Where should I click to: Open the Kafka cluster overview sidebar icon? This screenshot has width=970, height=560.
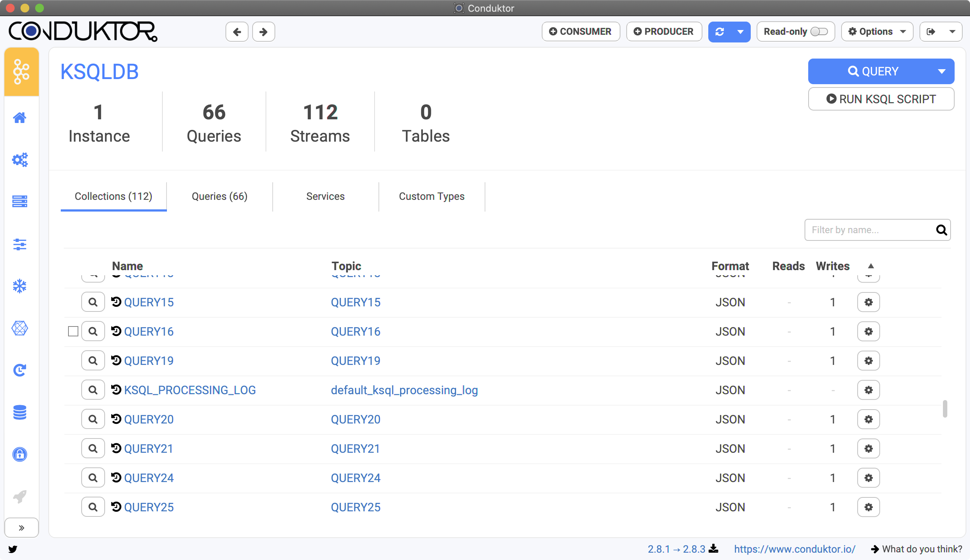22,72
